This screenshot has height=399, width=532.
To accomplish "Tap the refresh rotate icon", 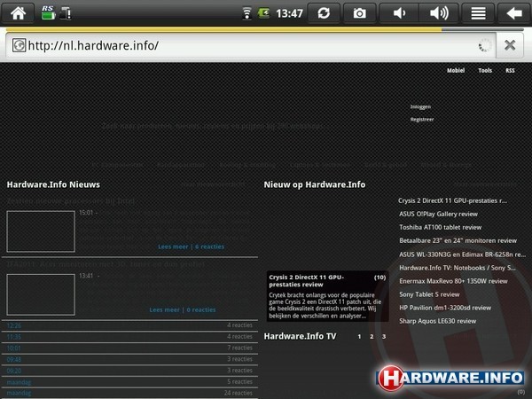I will (x=324, y=13).
